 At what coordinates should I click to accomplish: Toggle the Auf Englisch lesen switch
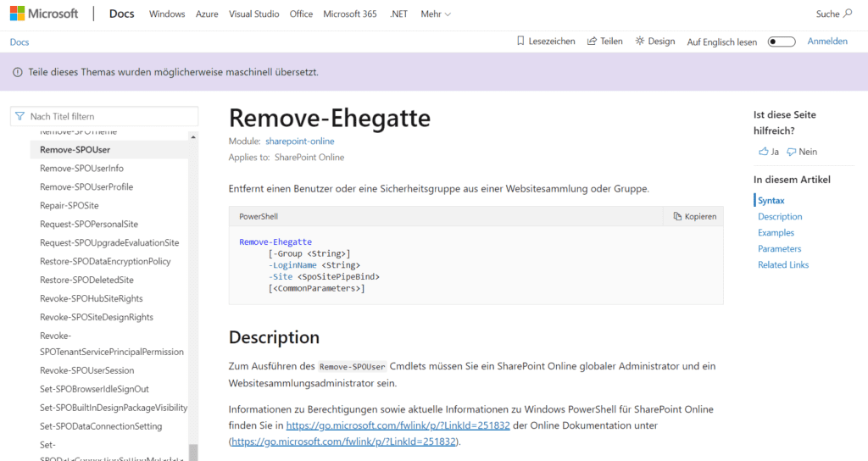point(781,42)
